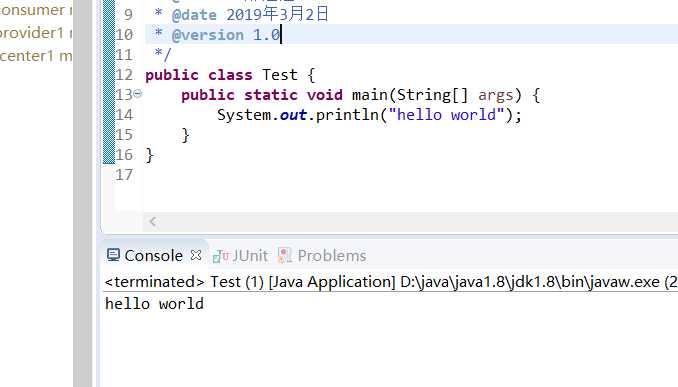Select the center1 project in the explorer
Screen dimensions: 678x387
click(36, 56)
